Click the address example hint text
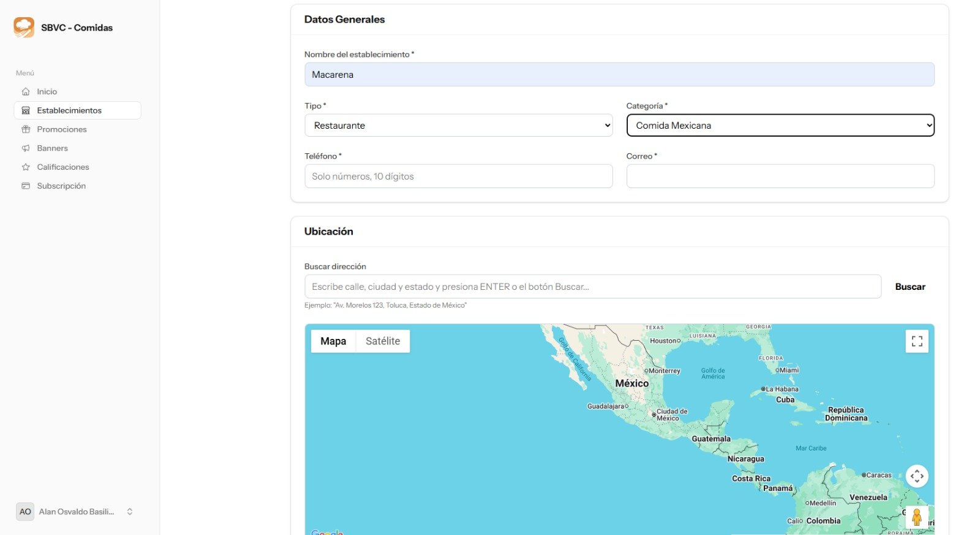Image resolution: width=980 pixels, height=535 pixels. point(385,305)
